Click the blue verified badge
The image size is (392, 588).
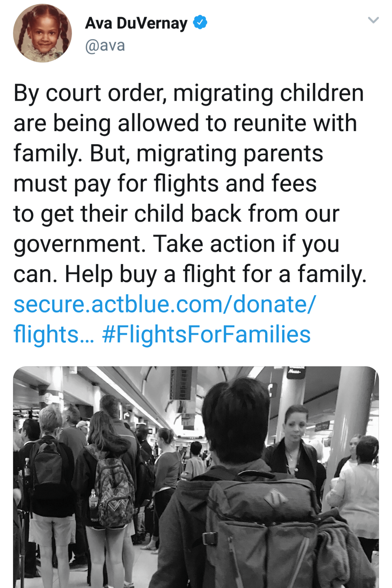tap(200, 22)
